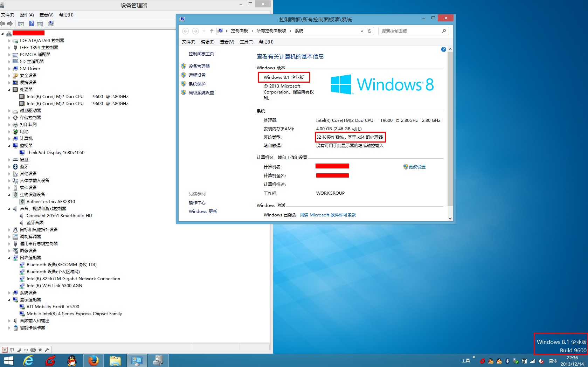Screen dimensions: 588x367
Task: Open 文件(F) menu in Device Manager
Action: 8,15
